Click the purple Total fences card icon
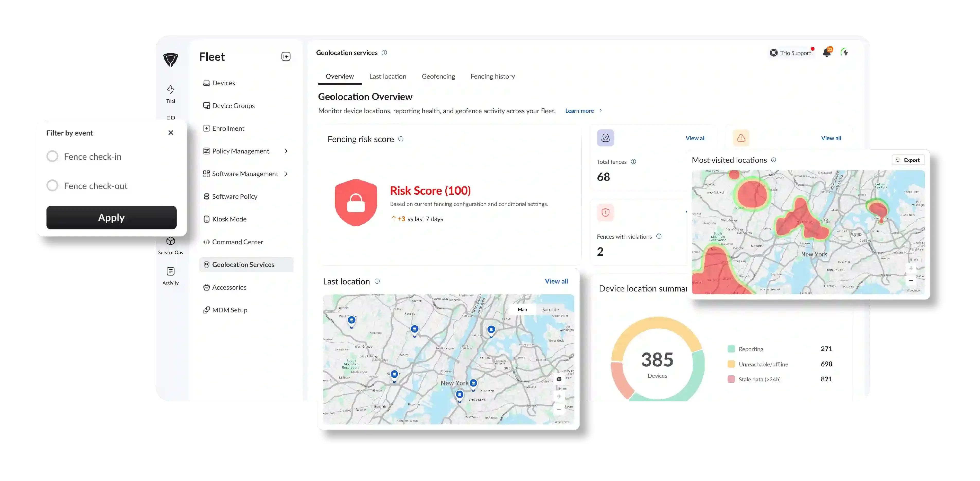Image resolution: width=980 pixels, height=481 pixels. point(605,138)
